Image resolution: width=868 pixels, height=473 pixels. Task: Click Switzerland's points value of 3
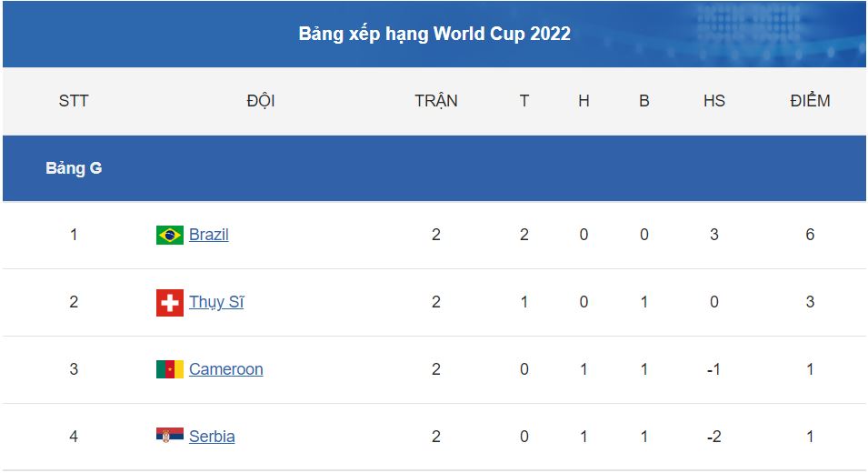click(x=810, y=302)
